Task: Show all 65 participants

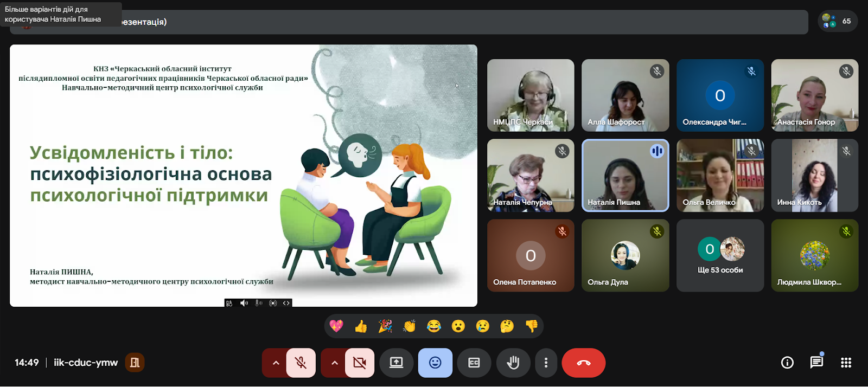Action: pos(837,21)
